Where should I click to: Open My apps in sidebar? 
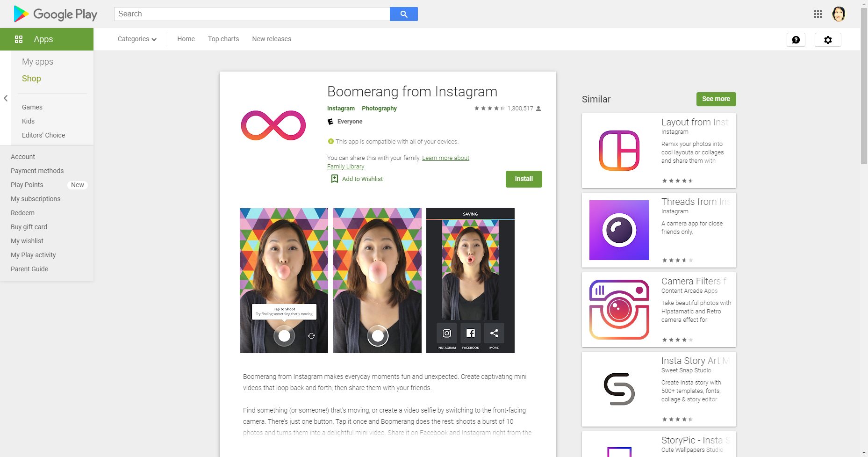37,62
